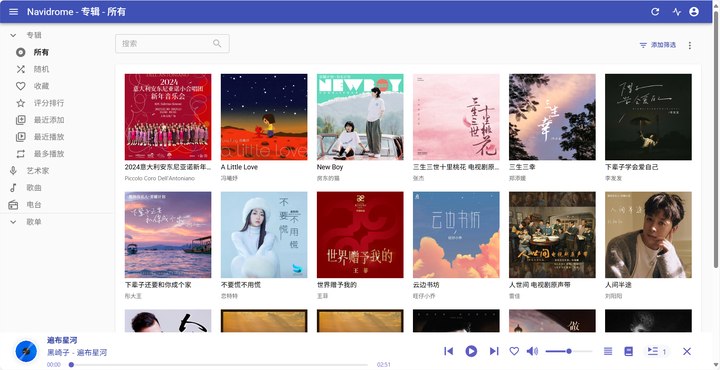This screenshot has width=720, height=370.
Task: Toggle the play order mode icon
Action: pos(608,351)
